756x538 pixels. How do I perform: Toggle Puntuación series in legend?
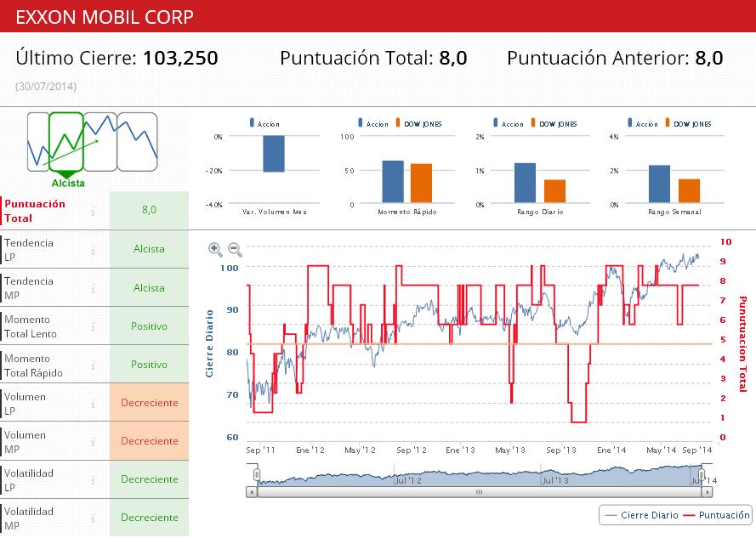click(x=717, y=515)
